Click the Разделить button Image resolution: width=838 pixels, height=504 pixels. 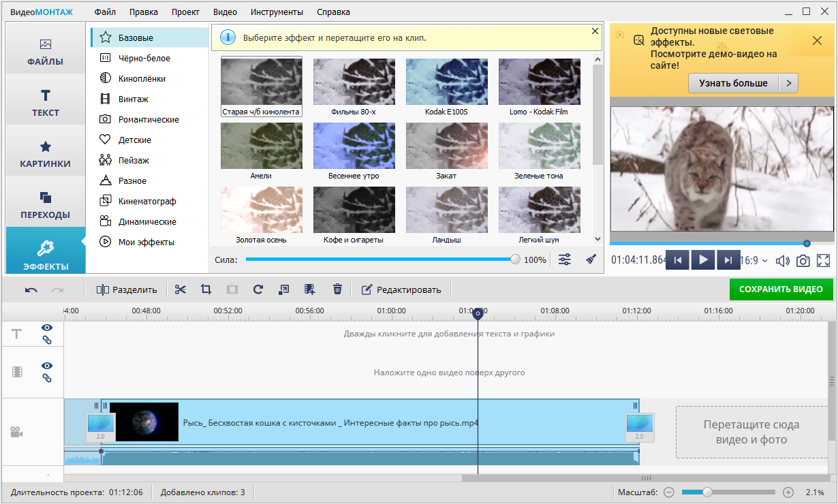point(127,289)
